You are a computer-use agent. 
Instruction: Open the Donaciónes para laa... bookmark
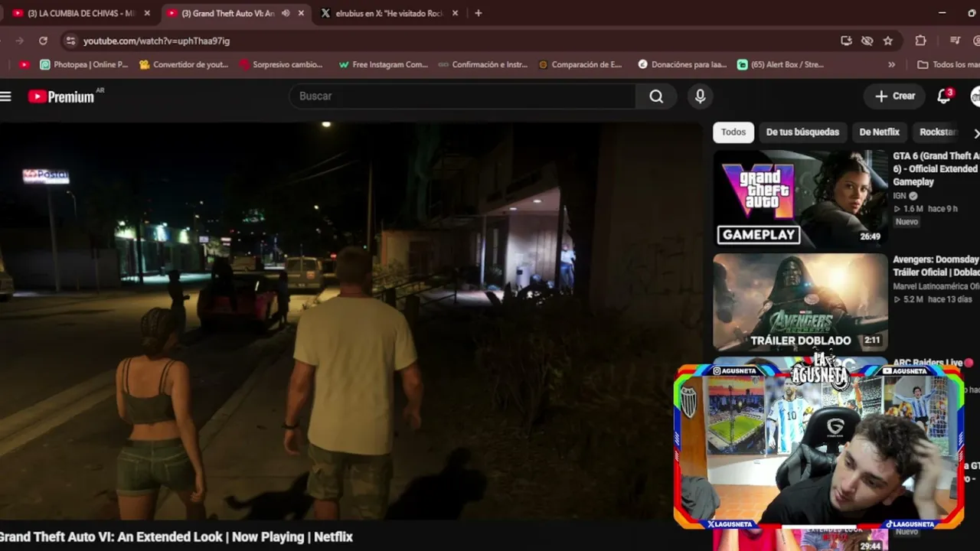coord(682,65)
